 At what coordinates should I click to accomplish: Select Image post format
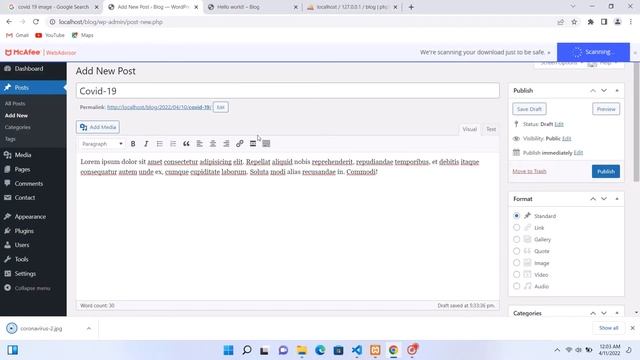point(516,263)
